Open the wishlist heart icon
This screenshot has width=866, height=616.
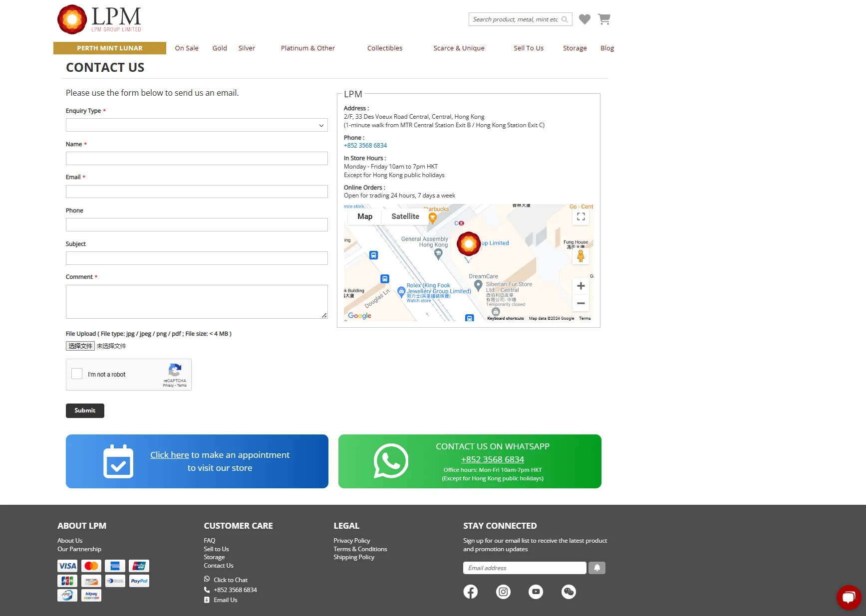584,19
